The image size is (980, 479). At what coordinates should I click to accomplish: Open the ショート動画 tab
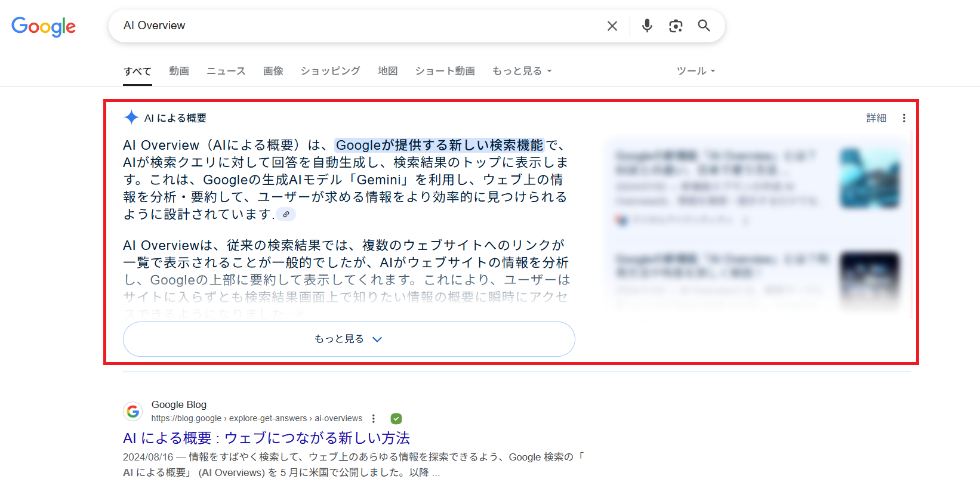(445, 71)
